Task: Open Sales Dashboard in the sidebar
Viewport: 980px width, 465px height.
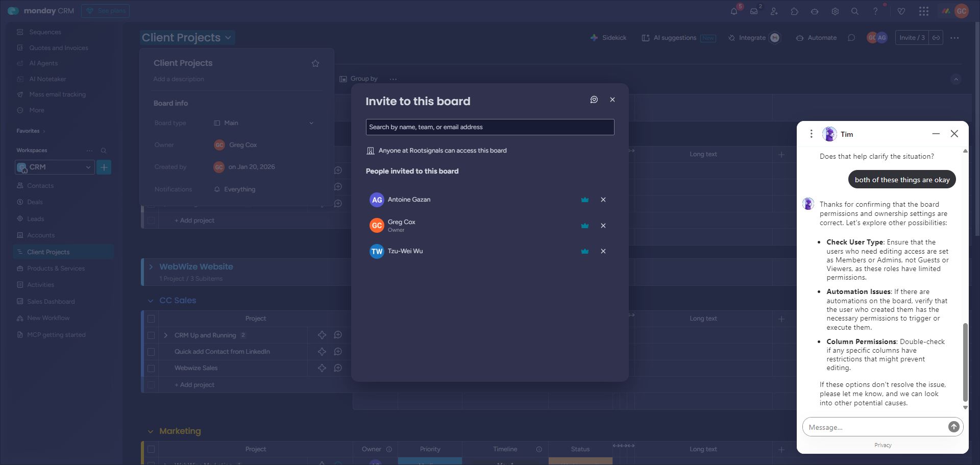Action: point(51,302)
